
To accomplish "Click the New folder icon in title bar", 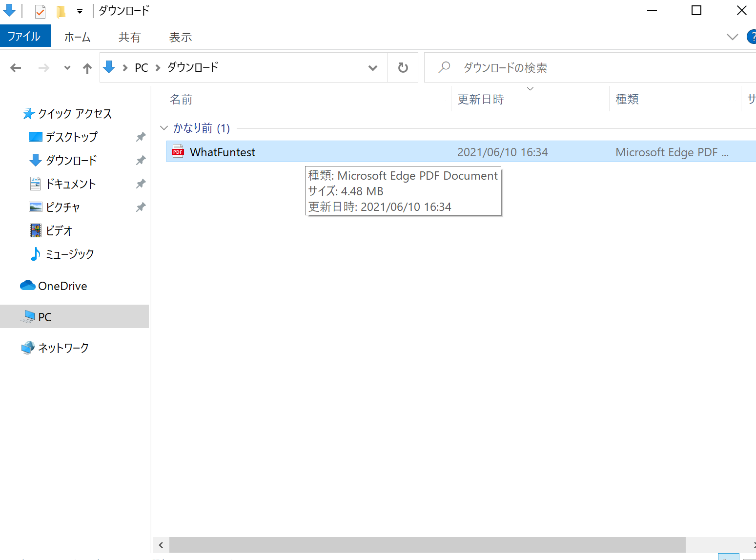I will 61,11.
